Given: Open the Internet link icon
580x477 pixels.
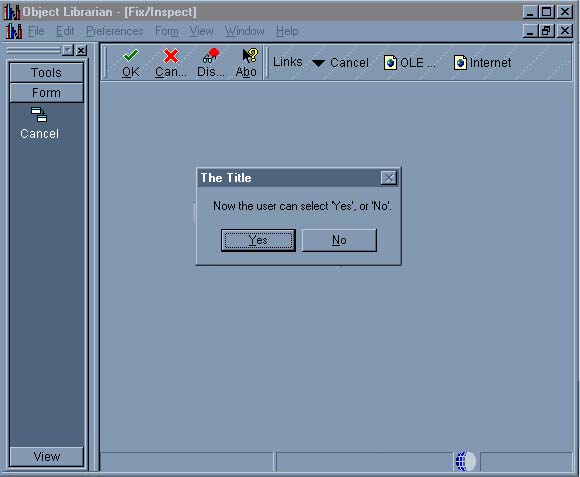Looking at the screenshot, I should pos(460,62).
